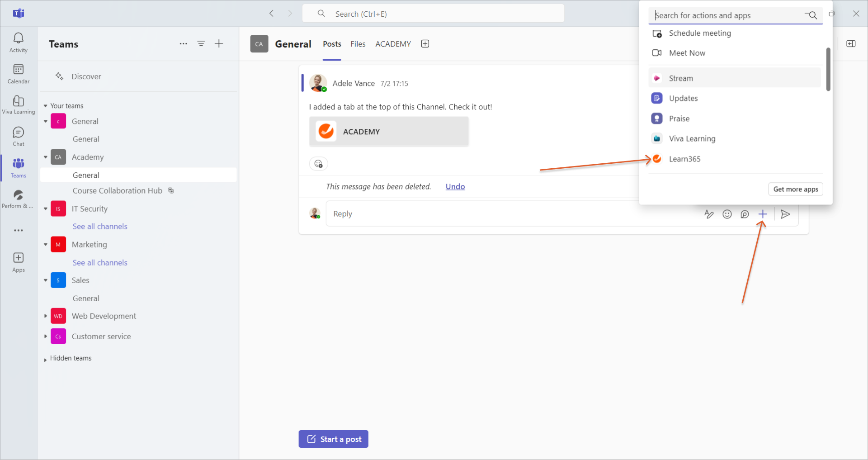Screen dimensions: 868x460
Task: Switch to the Files tab
Action: [x=358, y=44]
